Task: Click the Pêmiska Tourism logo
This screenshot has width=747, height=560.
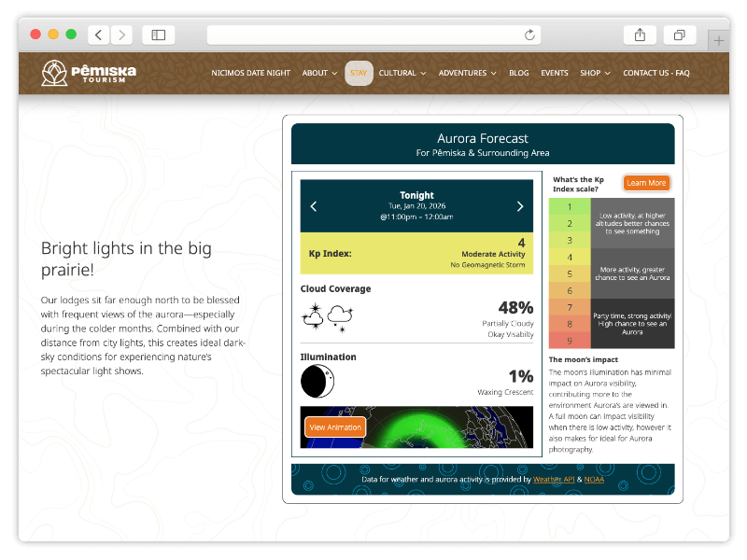Action: pos(89,73)
